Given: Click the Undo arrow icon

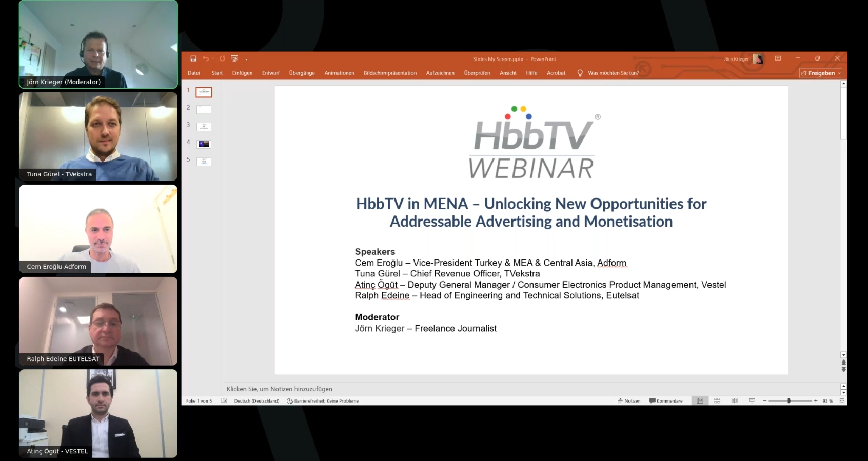Looking at the screenshot, I should 206,59.
